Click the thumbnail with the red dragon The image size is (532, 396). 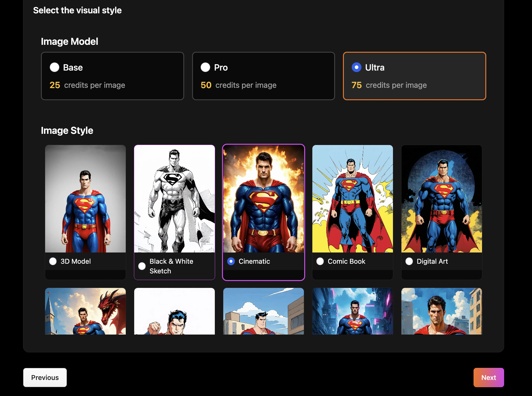[85, 311]
